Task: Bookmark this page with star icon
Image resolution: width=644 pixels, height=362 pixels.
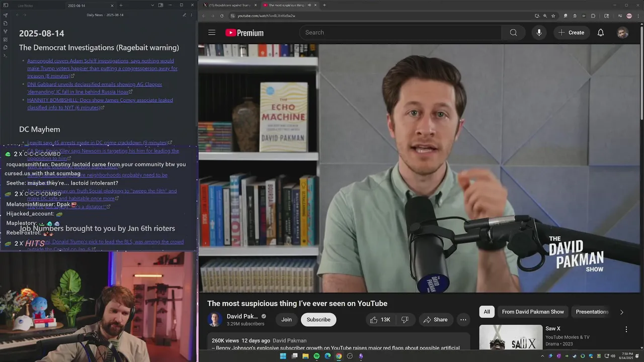Action: 553,16
